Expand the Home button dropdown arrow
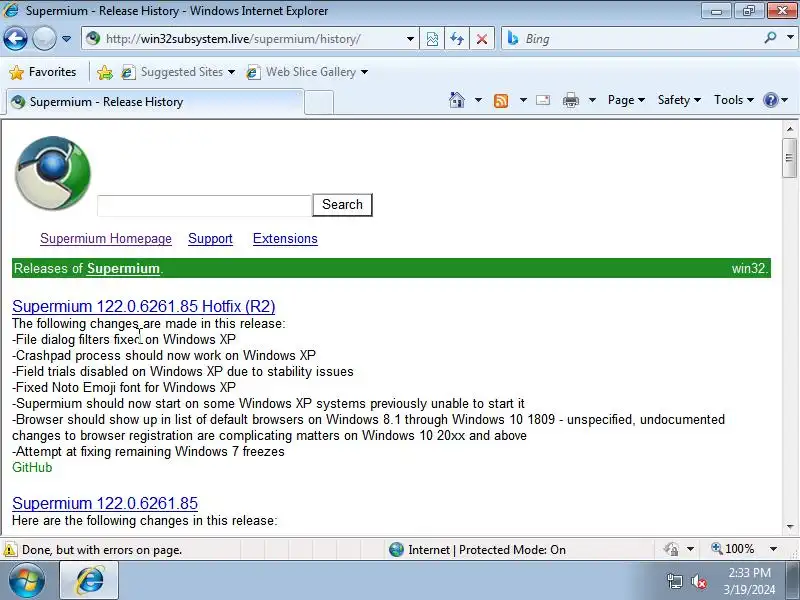800x600 pixels. (x=478, y=100)
